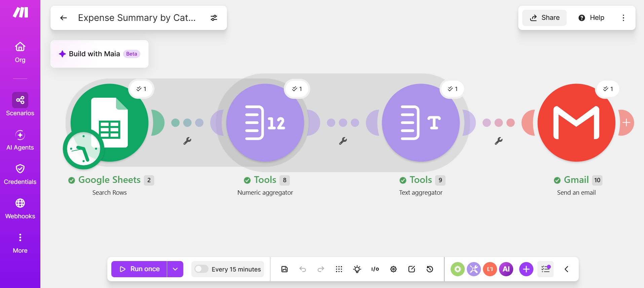The image size is (644, 288).
Task: Collapse the toolbar with left chevron
Action: (566, 269)
